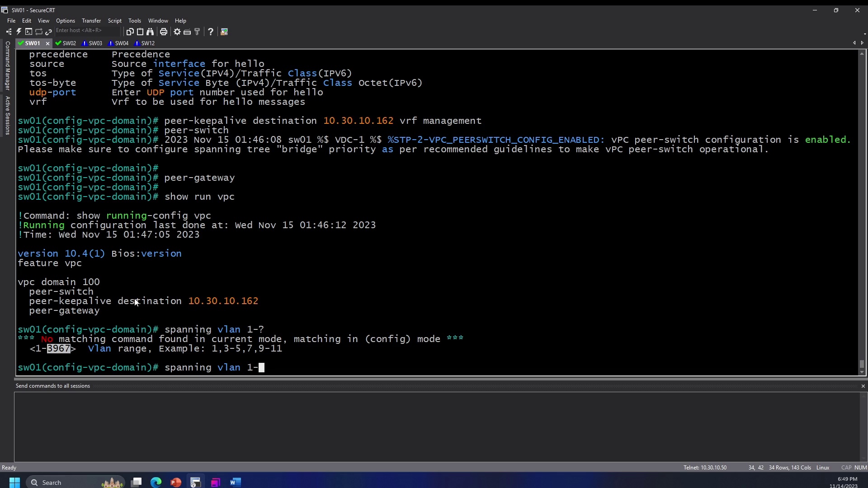
Task: Toggle the NUM lock indicator in status bar
Action: point(860,467)
